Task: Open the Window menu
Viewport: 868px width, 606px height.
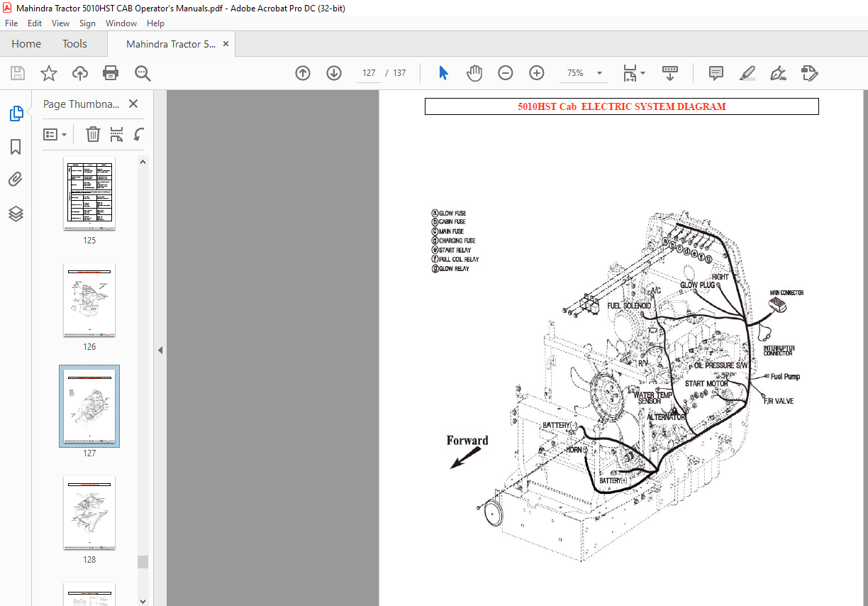Action: tap(121, 23)
